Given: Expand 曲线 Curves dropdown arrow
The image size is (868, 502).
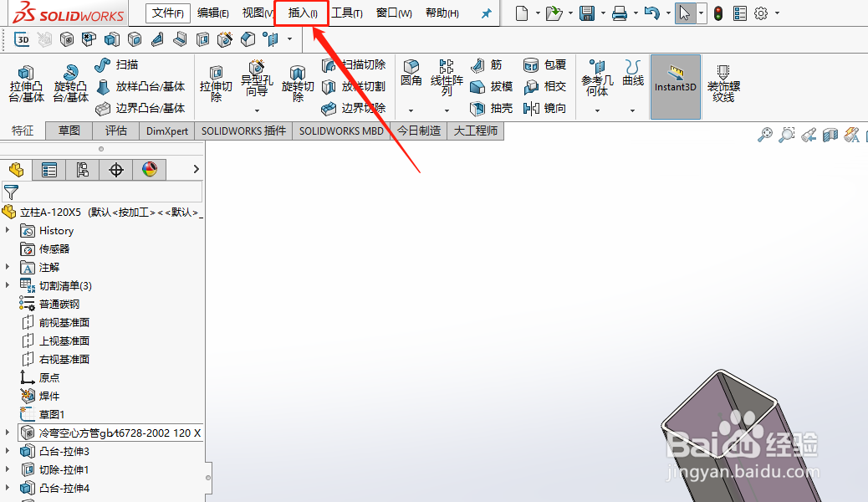Looking at the screenshot, I should tap(632, 110).
